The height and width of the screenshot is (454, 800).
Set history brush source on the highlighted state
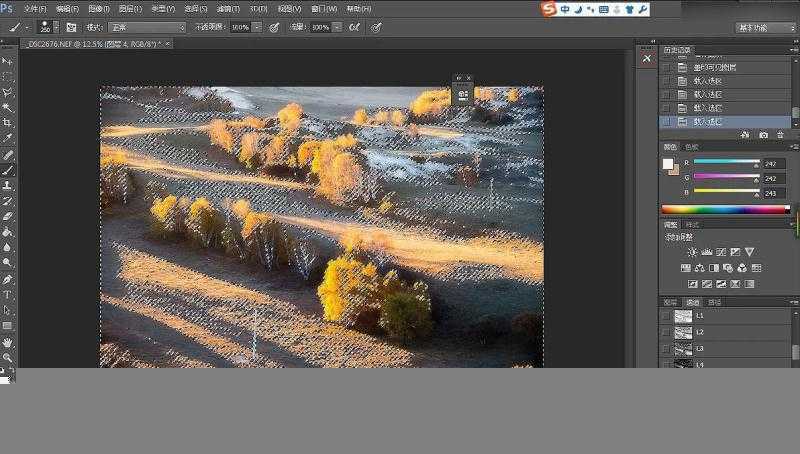point(666,122)
